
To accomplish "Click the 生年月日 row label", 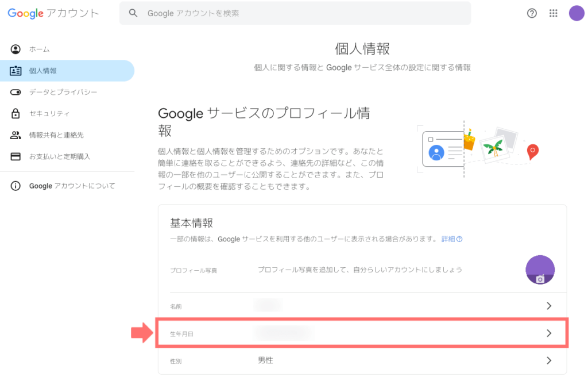I will tap(181, 334).
